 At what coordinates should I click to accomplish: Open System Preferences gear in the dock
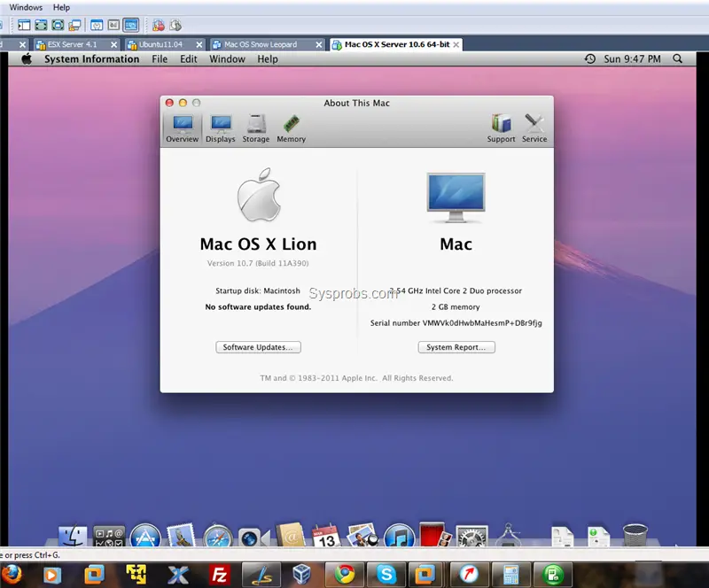pyautogui.click(x=471, y=537)
